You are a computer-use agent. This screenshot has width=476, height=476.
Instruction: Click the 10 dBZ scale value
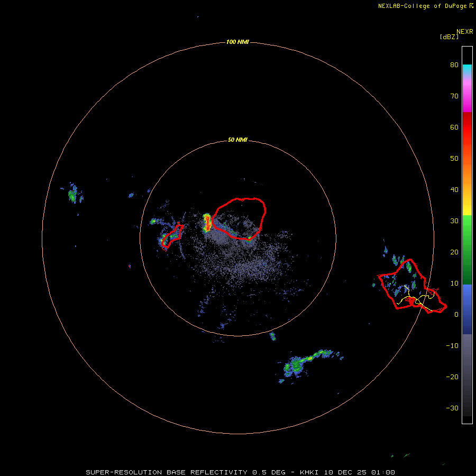point(454,283)
